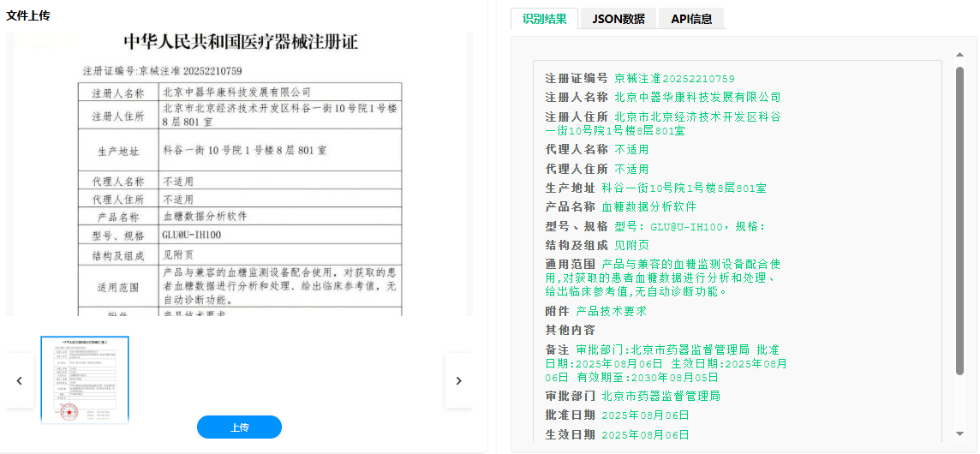Click the results panel vertical scrollbar thumb

[x=960, y=221]
